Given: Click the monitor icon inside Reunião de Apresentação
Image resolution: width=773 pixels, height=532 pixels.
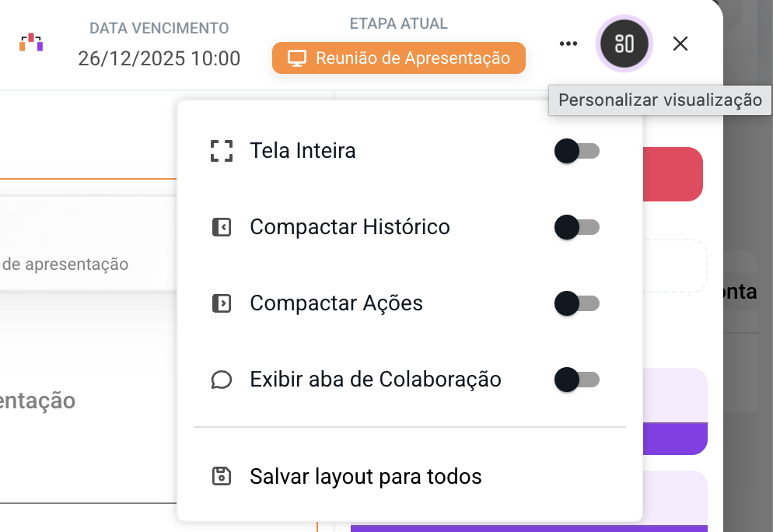Looking at the screenshot, I should pos(298,57).
